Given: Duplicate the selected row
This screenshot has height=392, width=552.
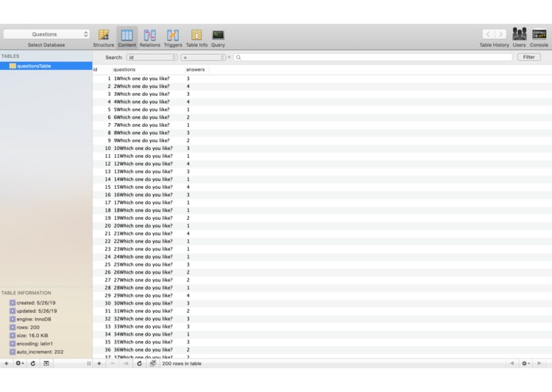Looking at the screenshot, I should [x=125, y=363].
